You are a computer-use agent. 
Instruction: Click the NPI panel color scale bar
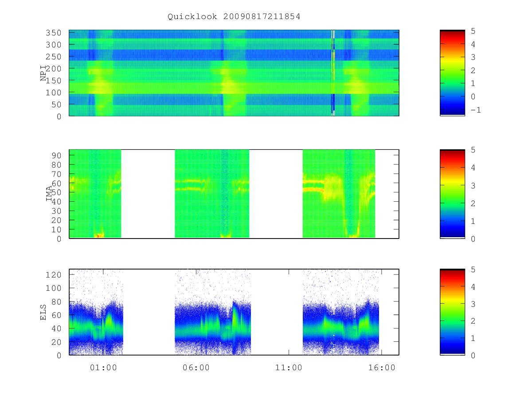[452, 73]
